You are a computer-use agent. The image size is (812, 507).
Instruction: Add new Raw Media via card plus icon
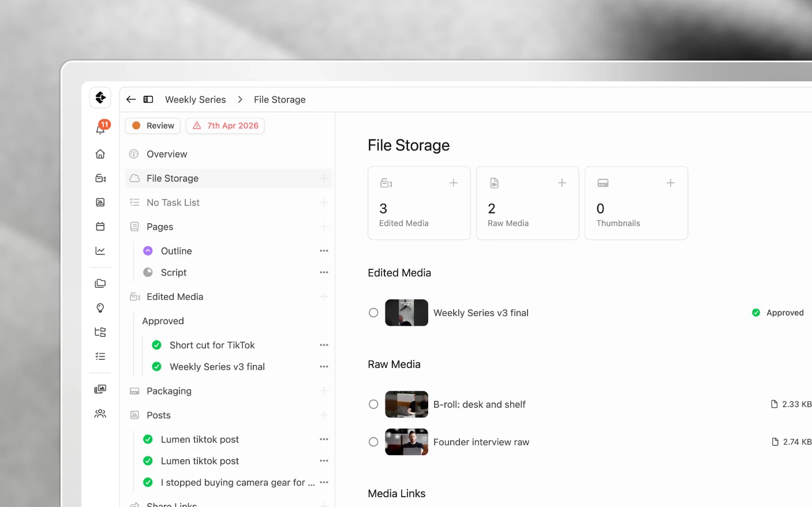click(x=562, y=183)
